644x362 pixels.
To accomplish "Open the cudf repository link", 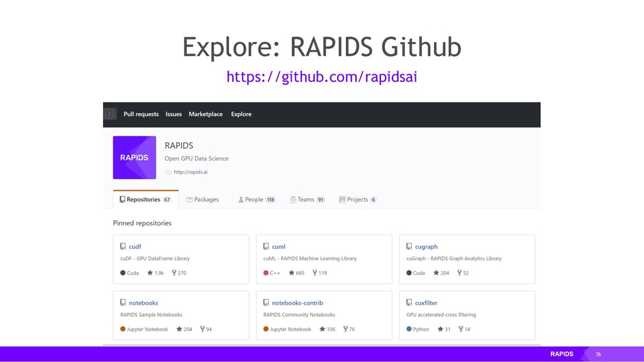I will pyautogui.click(x=135, y=246).
